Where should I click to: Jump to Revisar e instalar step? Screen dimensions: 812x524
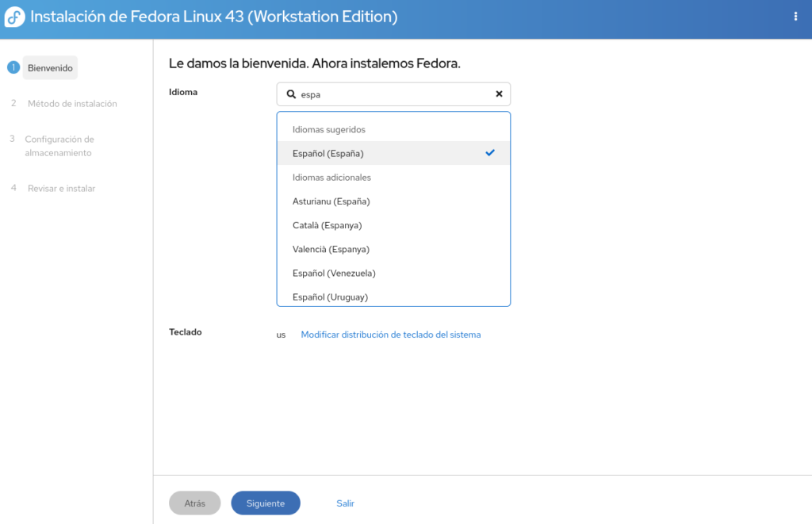click(x=61, y=189)
